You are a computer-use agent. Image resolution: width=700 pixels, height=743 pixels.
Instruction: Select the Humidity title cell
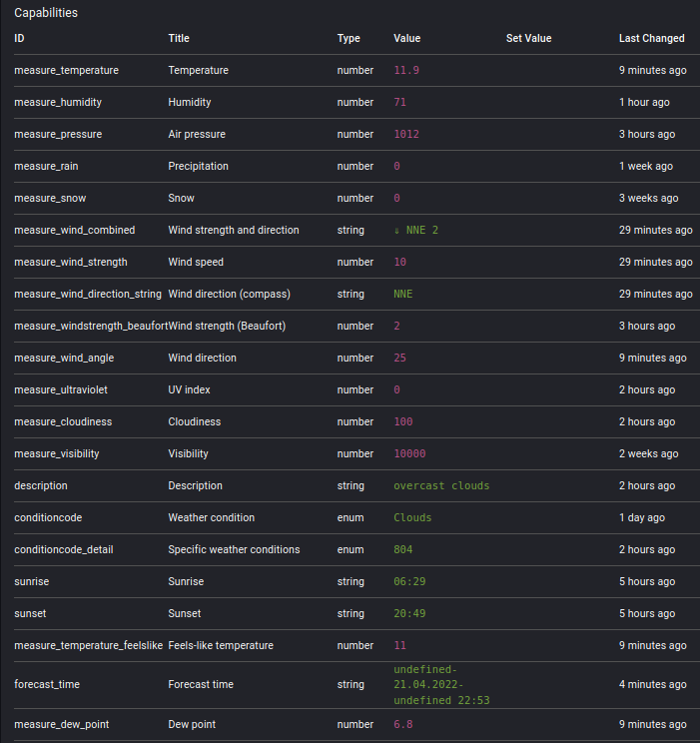click(x=190, y=102)
